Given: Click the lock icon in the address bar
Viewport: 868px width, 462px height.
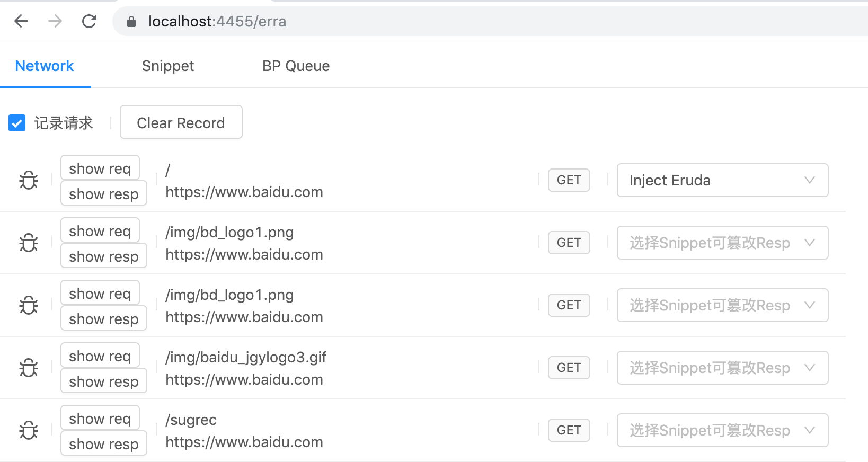Looking at the screenshot, I should point(131,22).
